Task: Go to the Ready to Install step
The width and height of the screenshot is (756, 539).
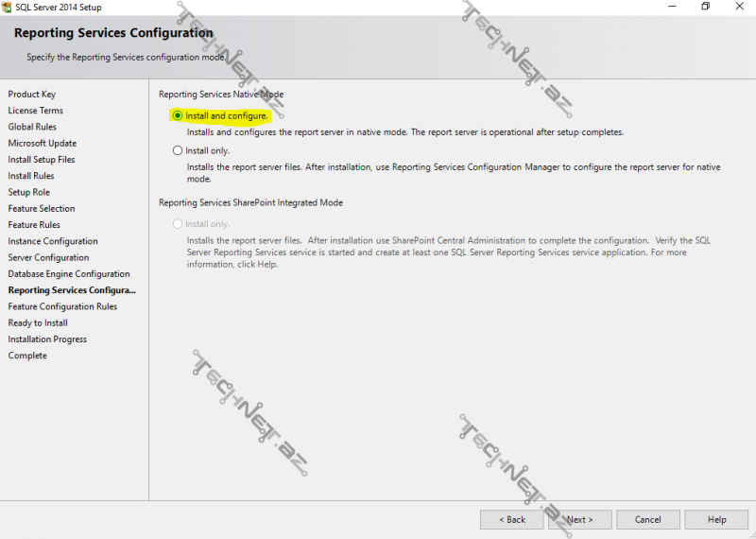Action: [x=38, y=323]
